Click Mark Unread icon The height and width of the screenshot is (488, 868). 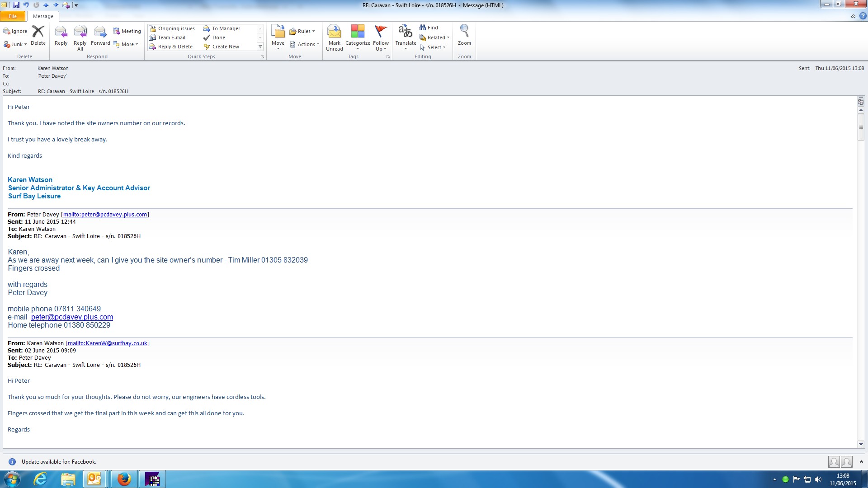334,32
